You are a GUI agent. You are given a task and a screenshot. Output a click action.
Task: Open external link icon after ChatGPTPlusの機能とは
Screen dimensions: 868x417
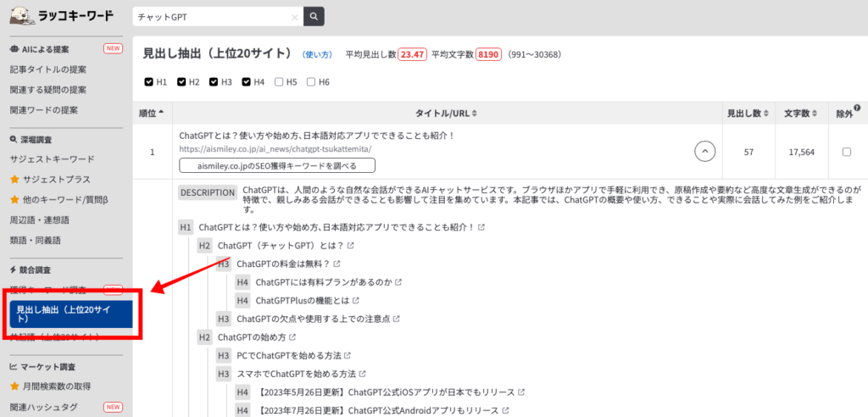[x=356, y=300]
